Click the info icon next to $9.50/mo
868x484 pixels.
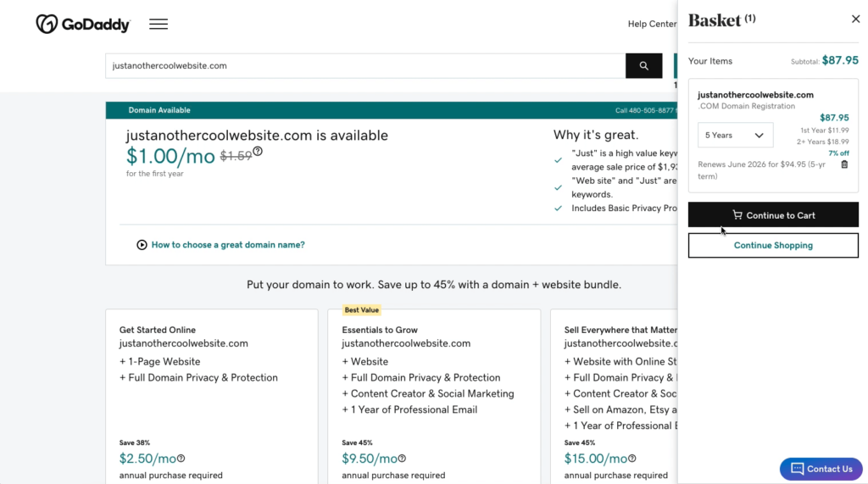pyautogui.click(x=402, y=459)
